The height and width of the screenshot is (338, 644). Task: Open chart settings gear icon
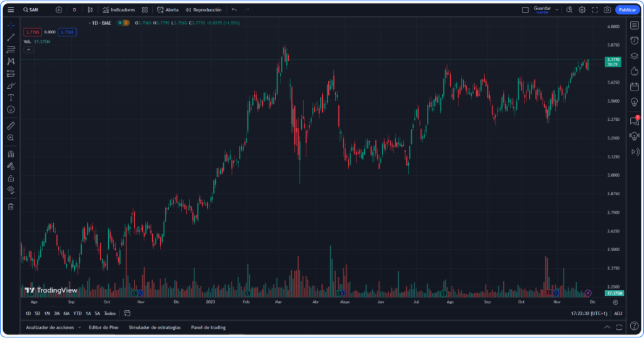(x=582, y=10)
